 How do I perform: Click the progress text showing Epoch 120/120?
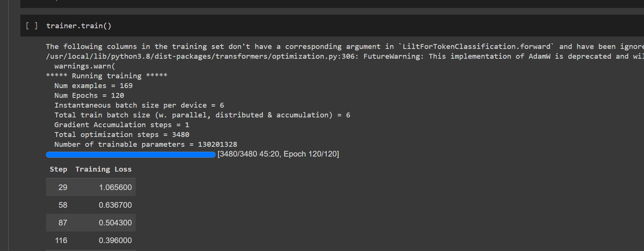(x=278, y=154)
